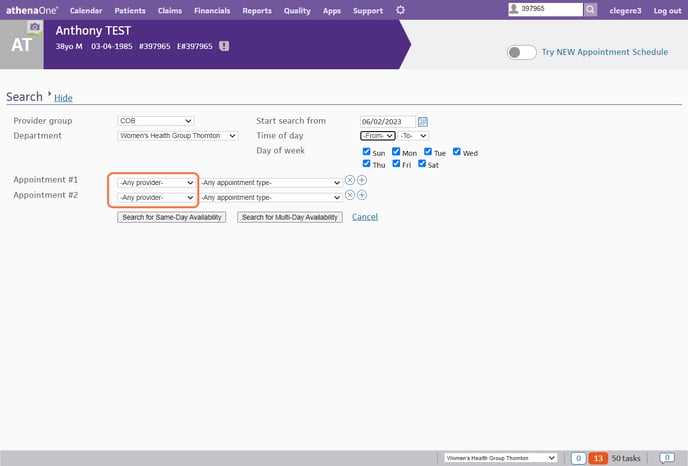The image size is (688, 466).
Task: Click Search for Same-Day Availability button
Action: click(172, 217)
